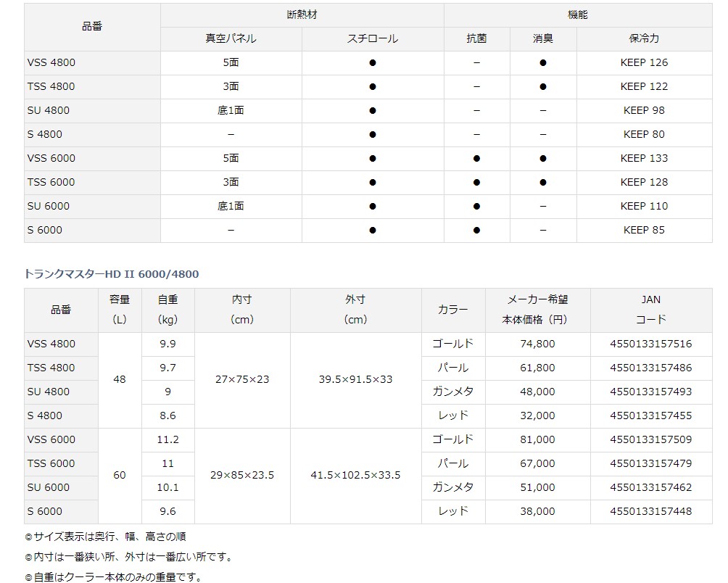This screenshot has width=728, height=583.
Task: Click the 81,000 price cell
Action: [537, 440]
